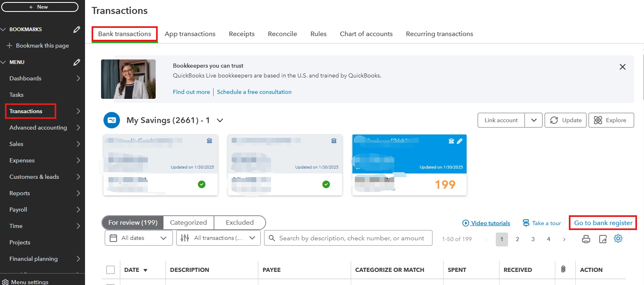The height and width of the screenshot is (285, 644).
Task: Click the pencil icon on blue account card
Action: coord(460,141)
